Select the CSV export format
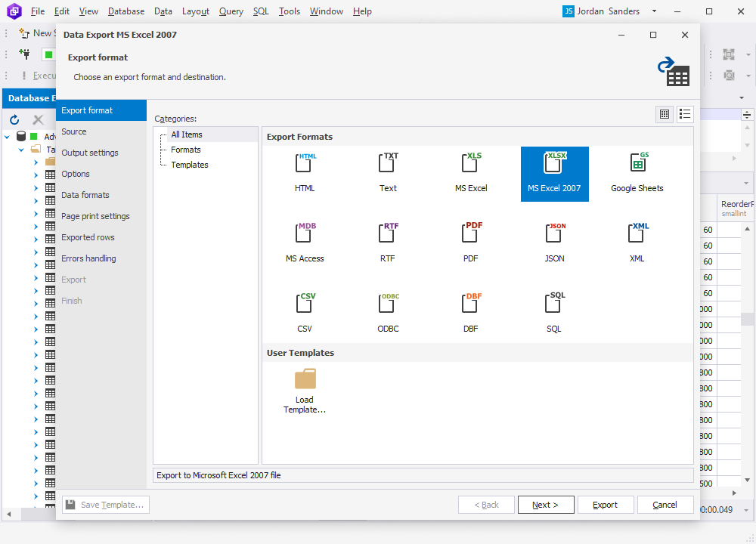The width and height of the screenshot is (756, 544). 305,314
